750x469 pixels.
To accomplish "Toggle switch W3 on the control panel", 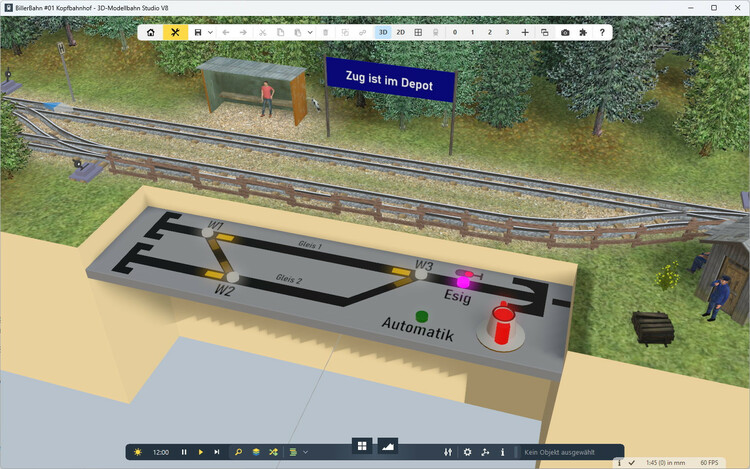I will click(421, 274).
